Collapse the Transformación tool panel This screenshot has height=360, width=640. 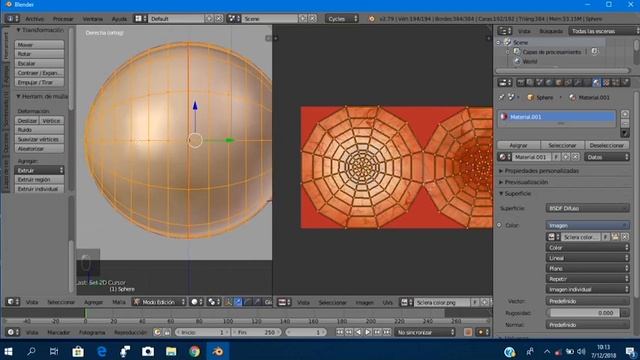click(40, 30)
